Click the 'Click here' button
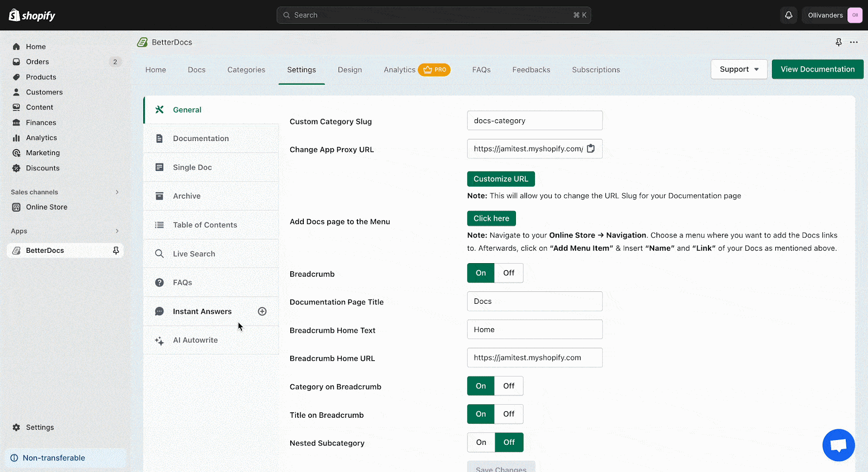The height and width of the screenshot is (472, 868). coord(492,219)
